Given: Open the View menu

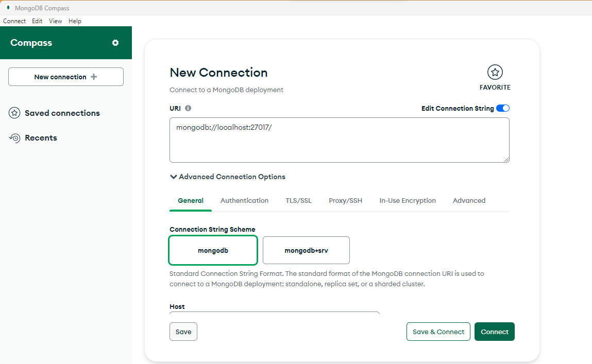Looking at the screenshot, I should click(56, 21).
